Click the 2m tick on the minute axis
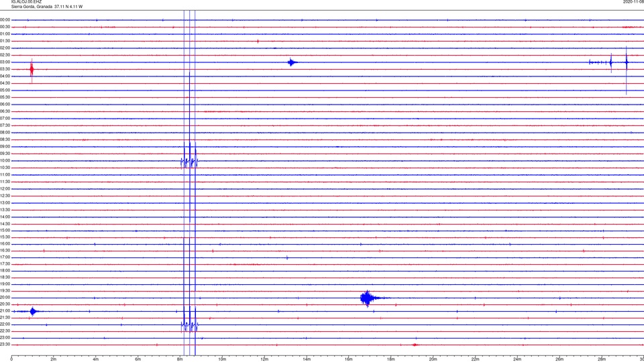644x362 pixels. click(x=54, y=359)
